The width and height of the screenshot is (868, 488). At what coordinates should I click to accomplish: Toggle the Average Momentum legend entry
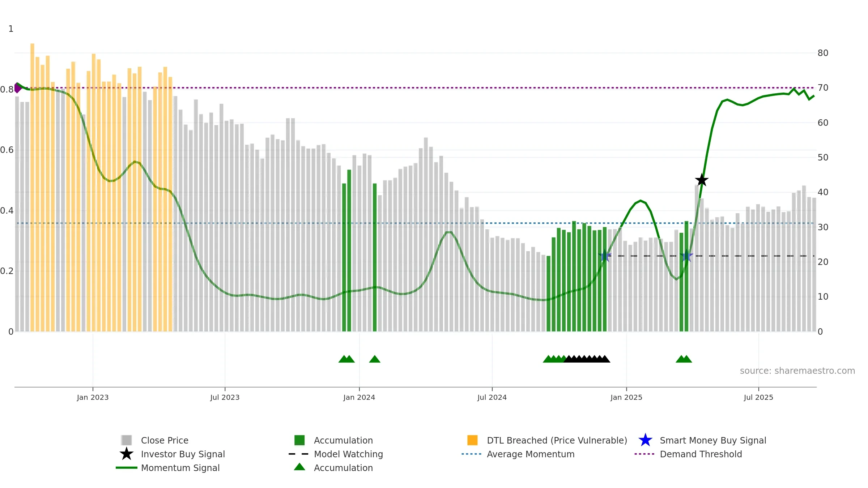tap(518, 454)
